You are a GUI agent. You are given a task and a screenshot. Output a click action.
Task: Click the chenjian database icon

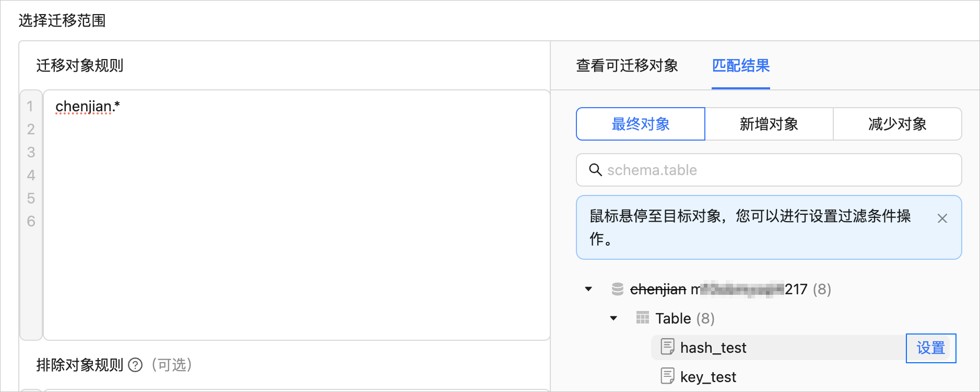pos(618,289)
